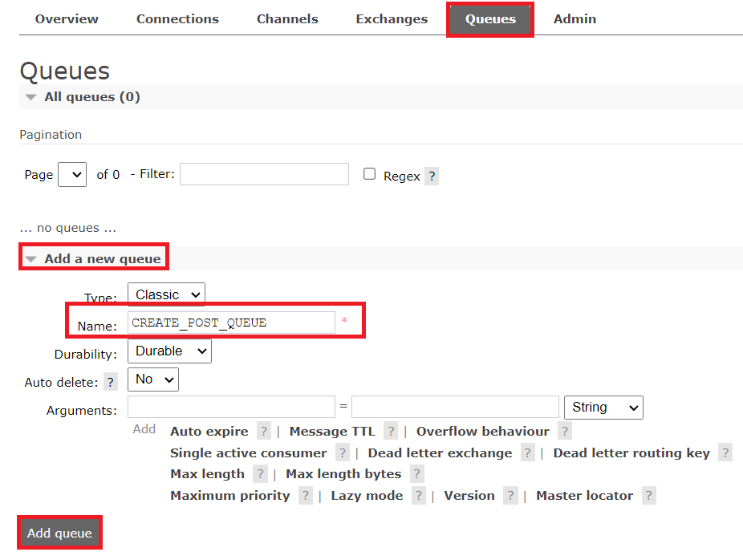Show help for Version
The width and height of the screenshot is (743, 560).
510,496
